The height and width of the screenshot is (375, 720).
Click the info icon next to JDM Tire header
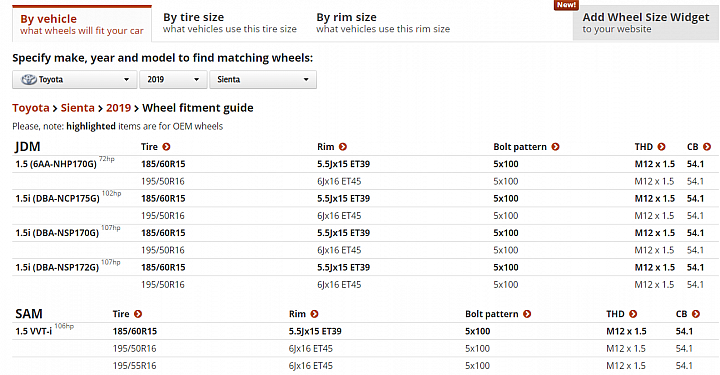point(166,147)
